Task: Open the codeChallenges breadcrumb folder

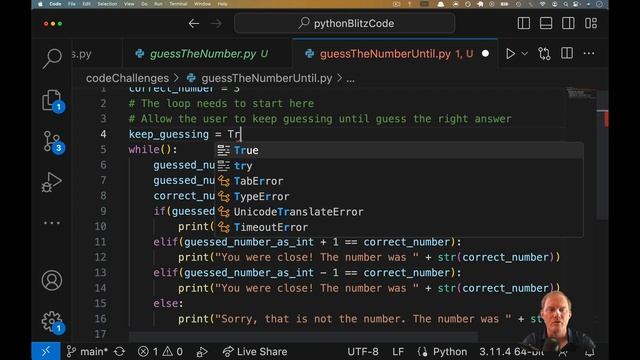Action: (127, 78)
